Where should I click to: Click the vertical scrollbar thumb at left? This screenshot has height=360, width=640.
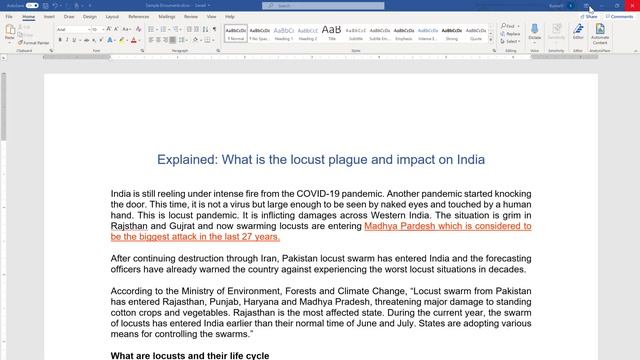pos(4,107)
